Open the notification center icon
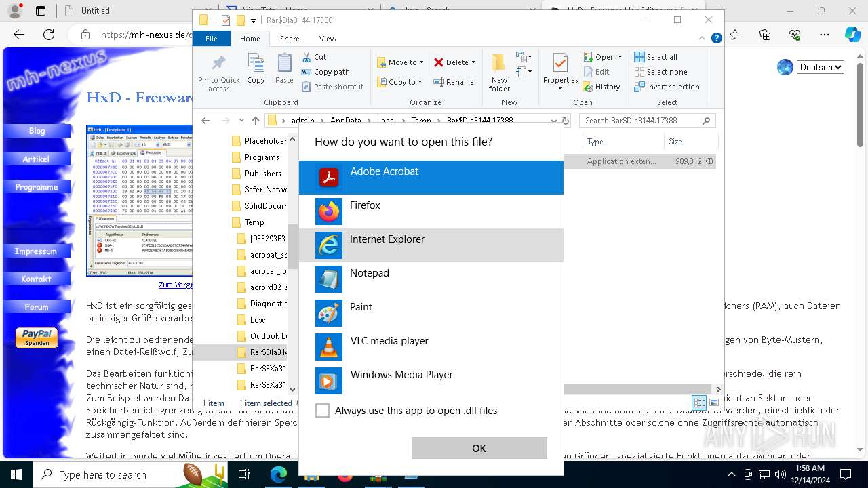 (x=845, y=474)
